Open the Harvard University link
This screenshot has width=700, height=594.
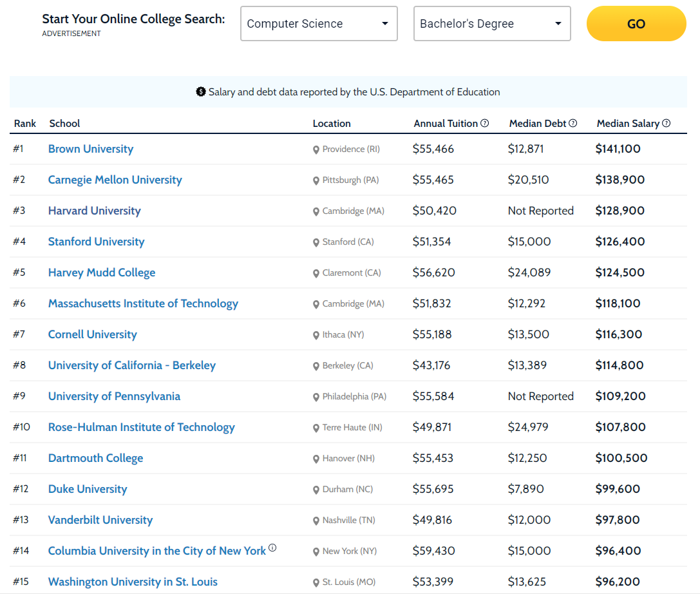[94, 211]
